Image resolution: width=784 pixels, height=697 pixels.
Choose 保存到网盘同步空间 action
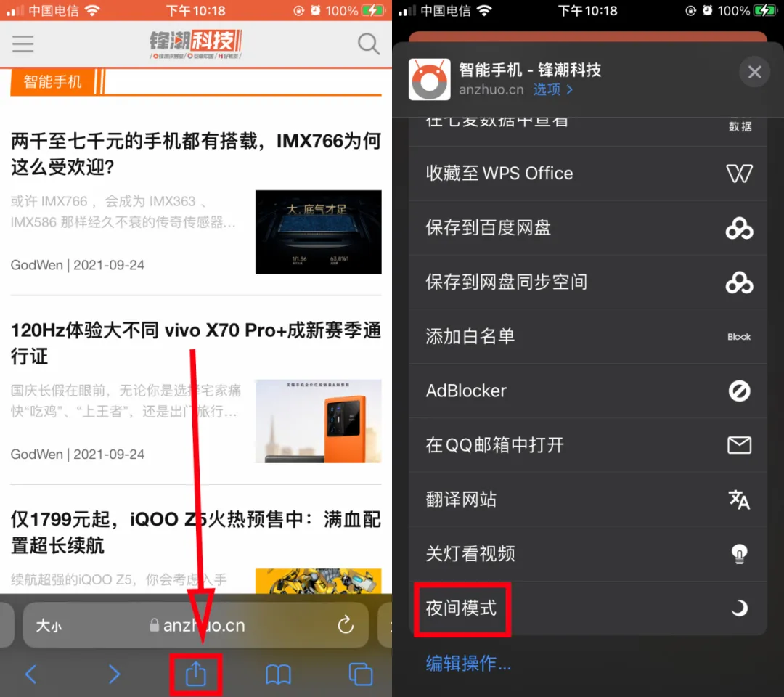[x=587, y=282]
